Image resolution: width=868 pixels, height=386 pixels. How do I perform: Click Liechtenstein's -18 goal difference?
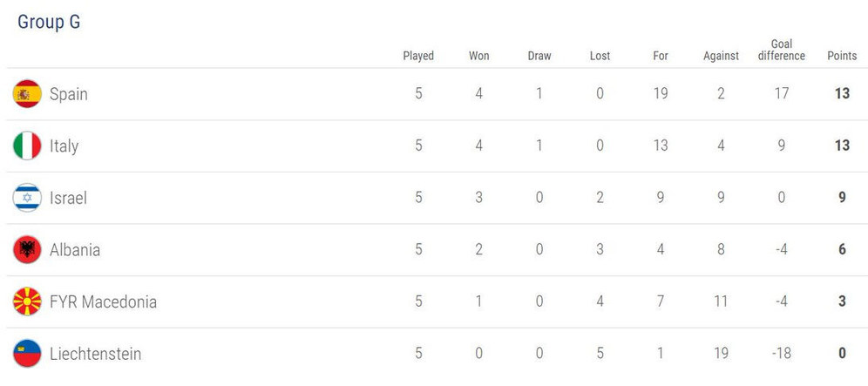[782, 355]
